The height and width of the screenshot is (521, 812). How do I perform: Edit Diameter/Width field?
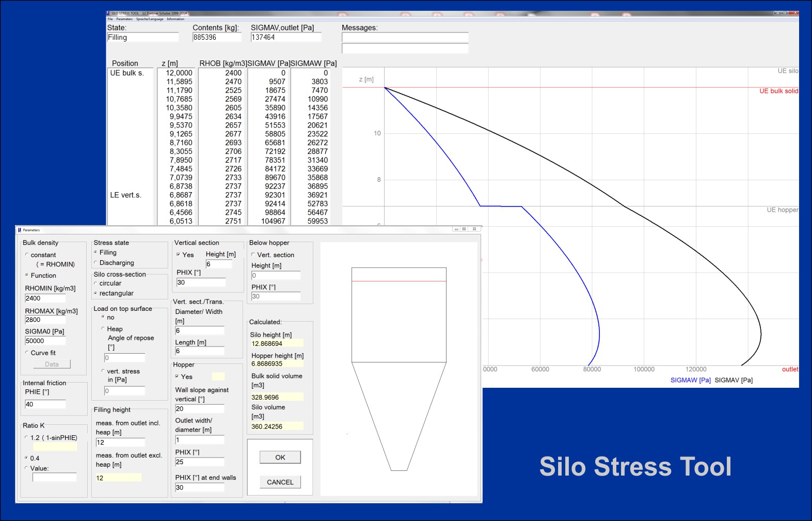coord(200,330)
